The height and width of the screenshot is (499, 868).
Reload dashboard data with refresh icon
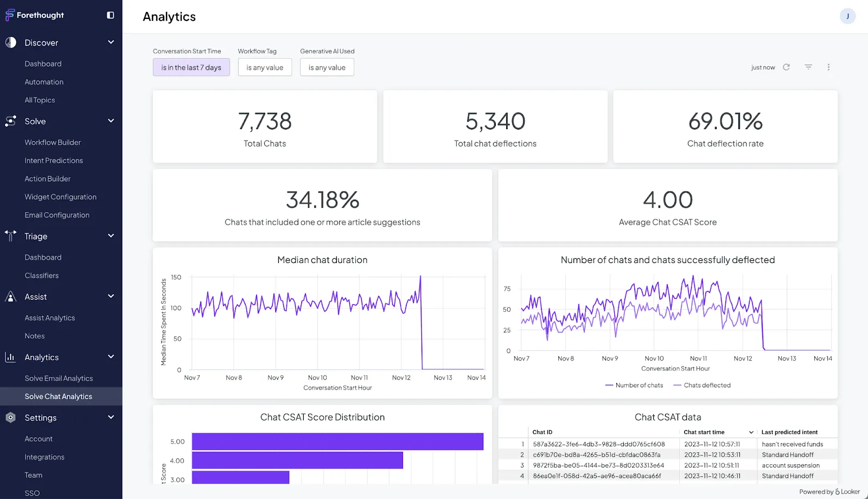point(786,67)
